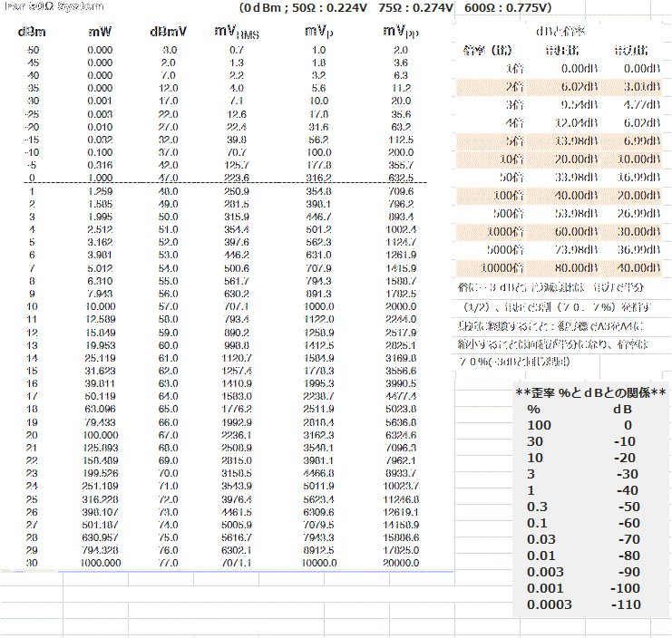
Task: Click mVRMS value 1257.4
Action: pyautogui.click(x=237, y=371)
